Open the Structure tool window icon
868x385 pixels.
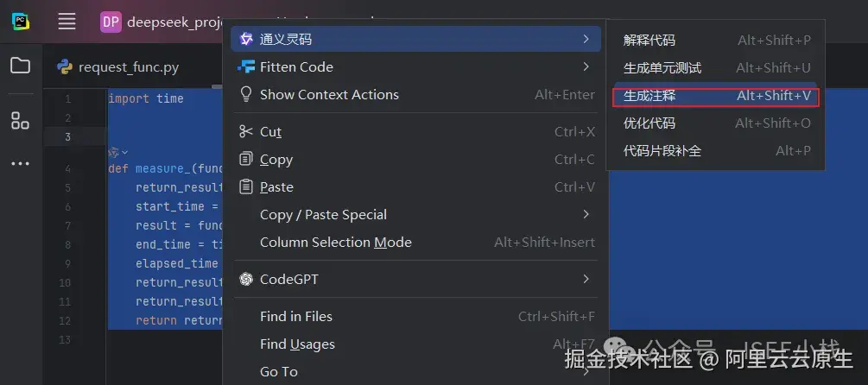coord(20,120)
